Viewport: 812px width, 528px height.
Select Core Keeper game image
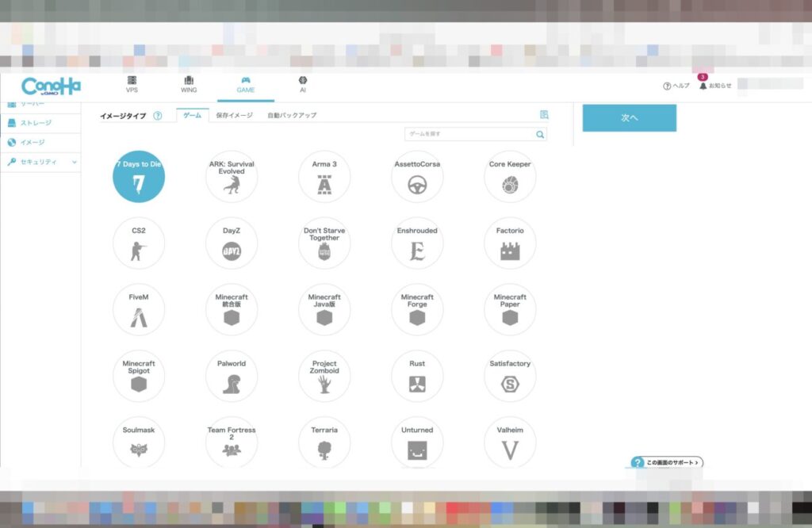510,177
